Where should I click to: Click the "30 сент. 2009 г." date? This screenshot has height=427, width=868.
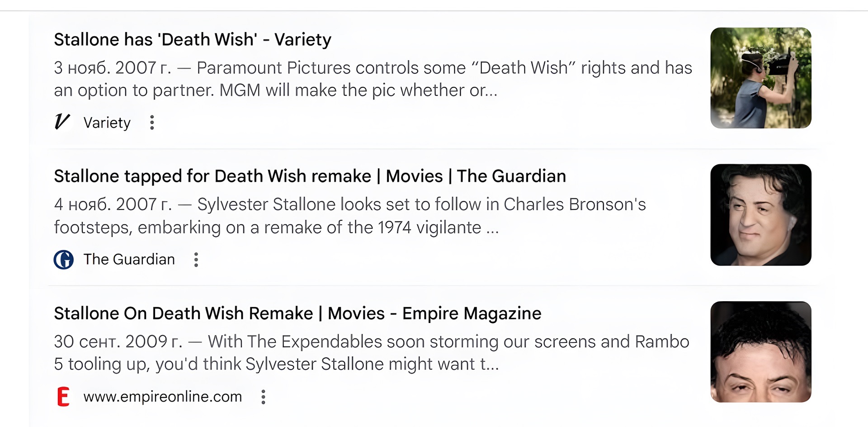pos(118,342)
